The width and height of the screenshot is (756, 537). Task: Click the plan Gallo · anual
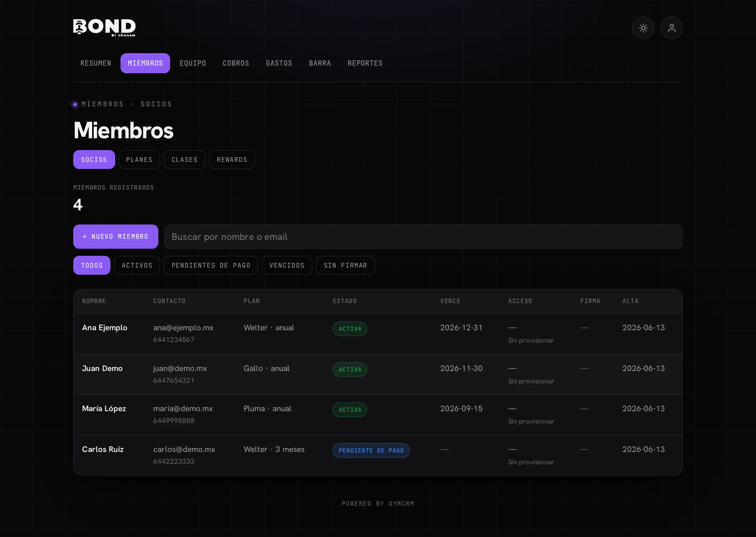click(266, 369)
